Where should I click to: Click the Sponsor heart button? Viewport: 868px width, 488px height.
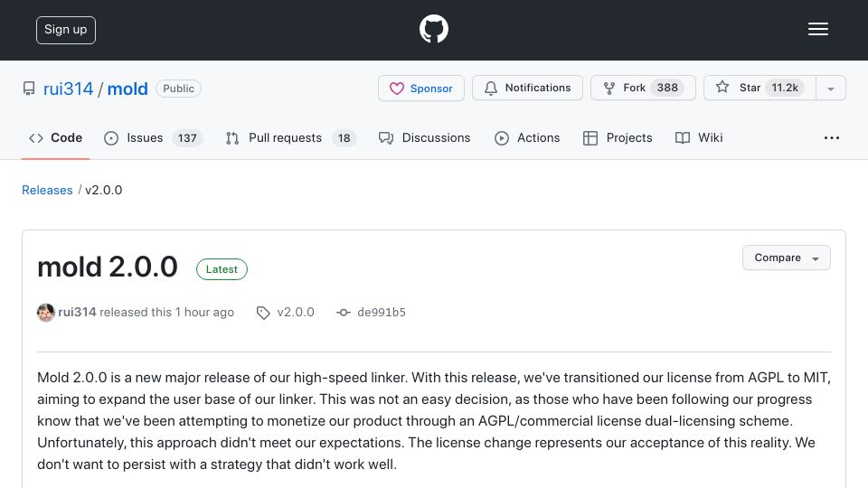tap(421, 88)
